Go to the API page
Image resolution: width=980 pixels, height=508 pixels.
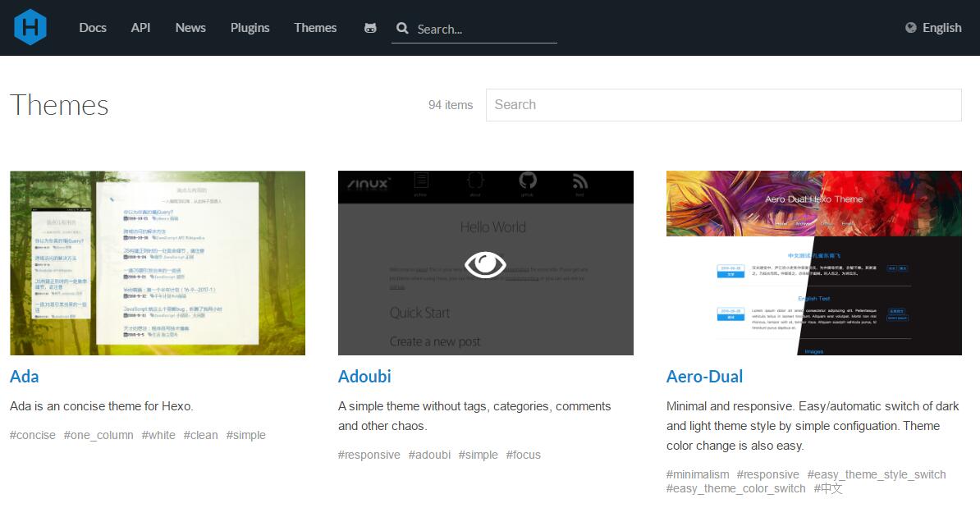pyautogui.click(x=140, y=28)
